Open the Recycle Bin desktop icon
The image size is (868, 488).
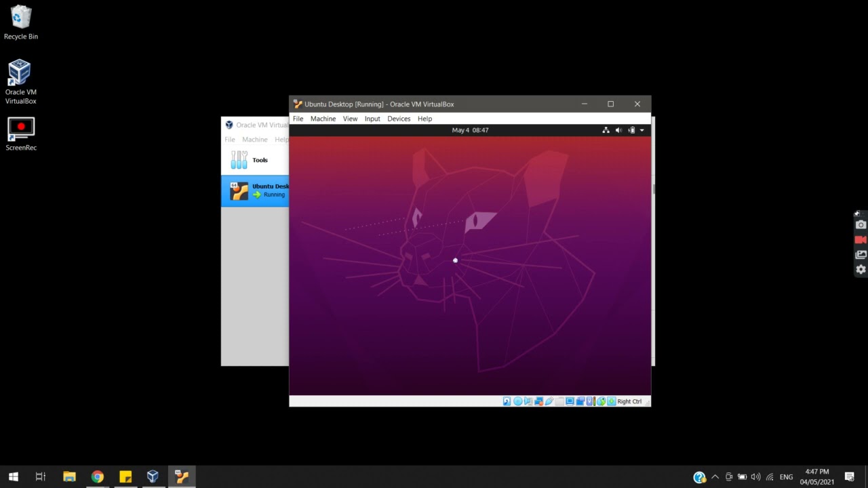pos(21,22)
